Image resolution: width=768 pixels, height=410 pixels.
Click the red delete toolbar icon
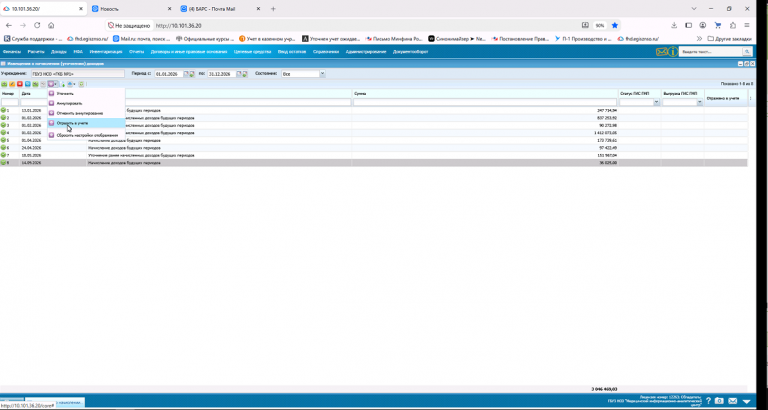20,84
